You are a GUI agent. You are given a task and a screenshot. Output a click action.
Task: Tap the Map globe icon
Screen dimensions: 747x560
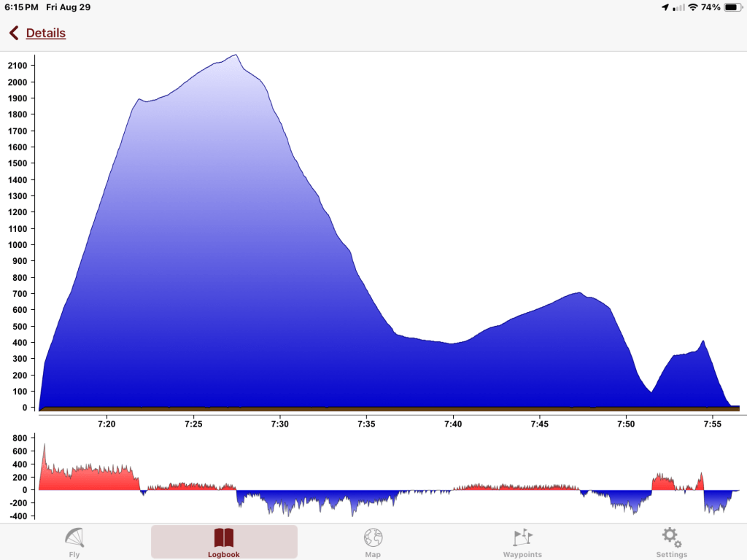[373, 537]
